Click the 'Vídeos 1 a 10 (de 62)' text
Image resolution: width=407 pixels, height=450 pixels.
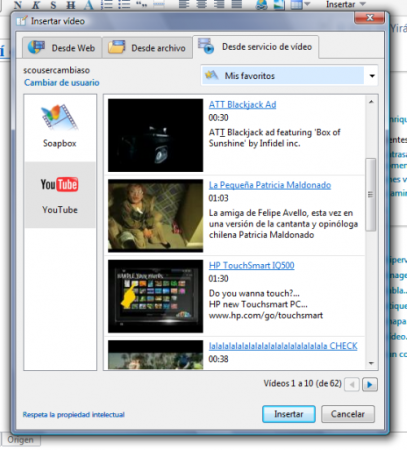click(x=302, y=384)
